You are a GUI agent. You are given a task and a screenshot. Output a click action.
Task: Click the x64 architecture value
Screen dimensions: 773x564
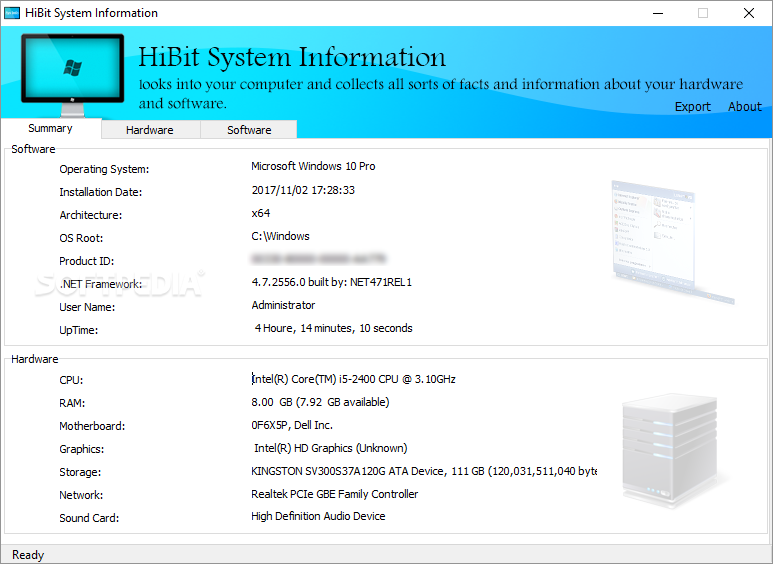pyautogui.click(x=261, y=213)
